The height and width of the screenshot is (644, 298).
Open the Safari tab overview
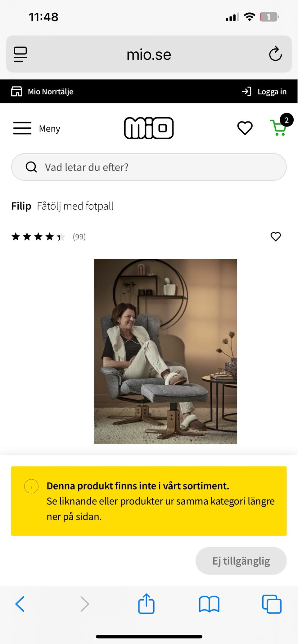point(272,603)
